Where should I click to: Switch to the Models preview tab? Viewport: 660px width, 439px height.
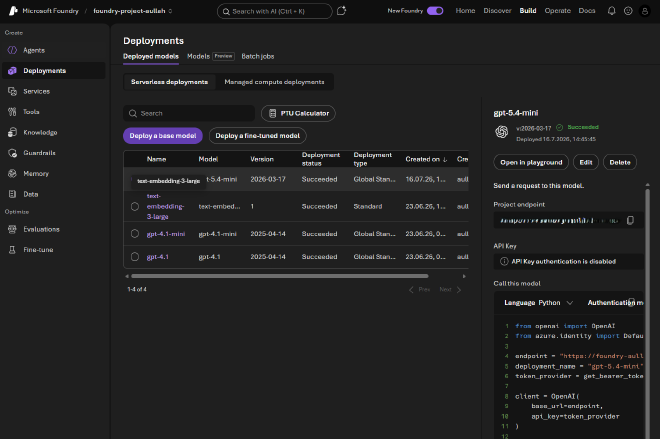210,56
